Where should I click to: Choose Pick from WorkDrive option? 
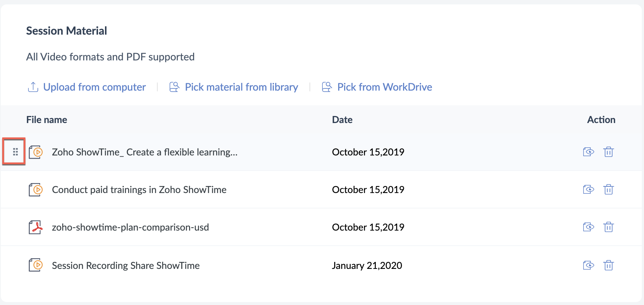384,87
